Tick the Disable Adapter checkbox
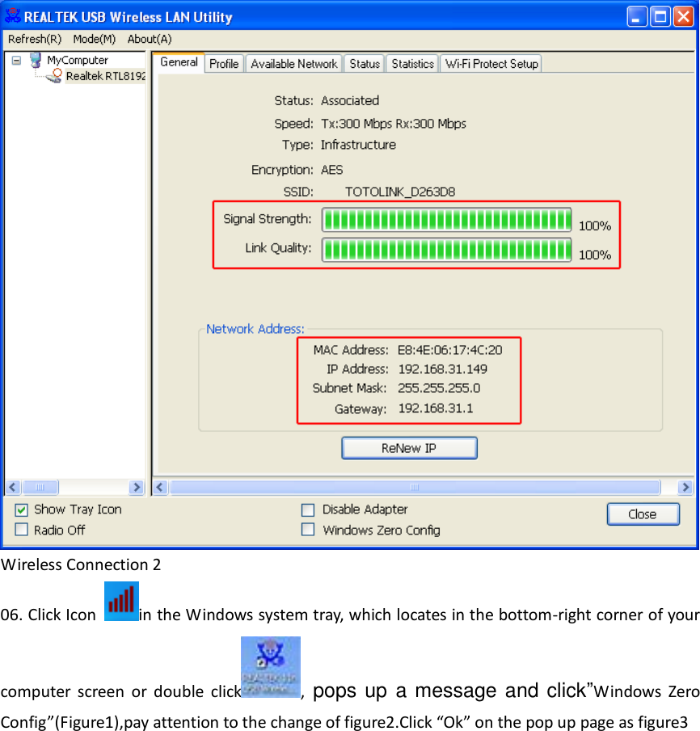The height and width of the screenshot is (731, 700). (x=308, y=509)
